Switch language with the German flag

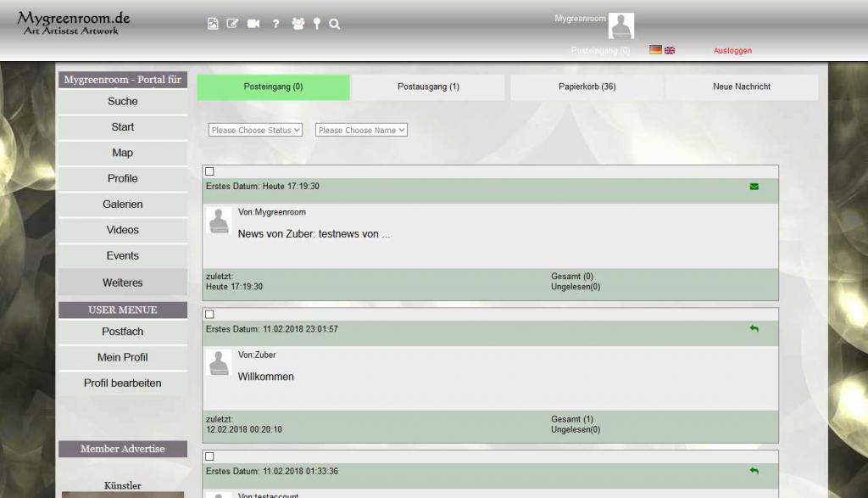[x=655, y=50]
